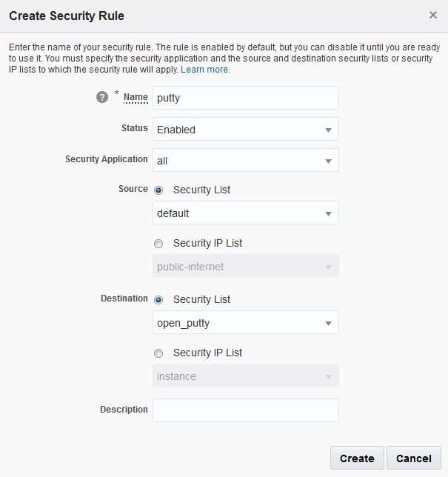Image resolution: width=448 pixels, height=477 pixels.
Task: Close the Create Security Rule dialog
Action: [x=433, y=15]
